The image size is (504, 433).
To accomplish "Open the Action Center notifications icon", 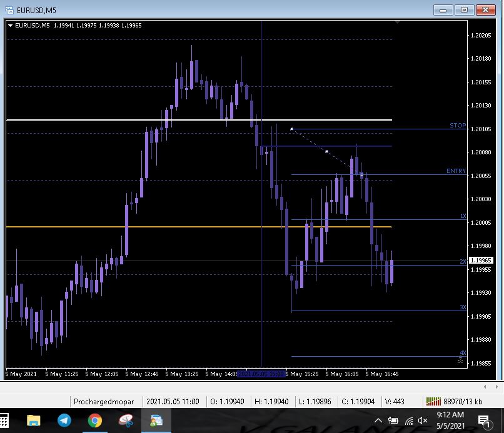I will pos(485,421).
